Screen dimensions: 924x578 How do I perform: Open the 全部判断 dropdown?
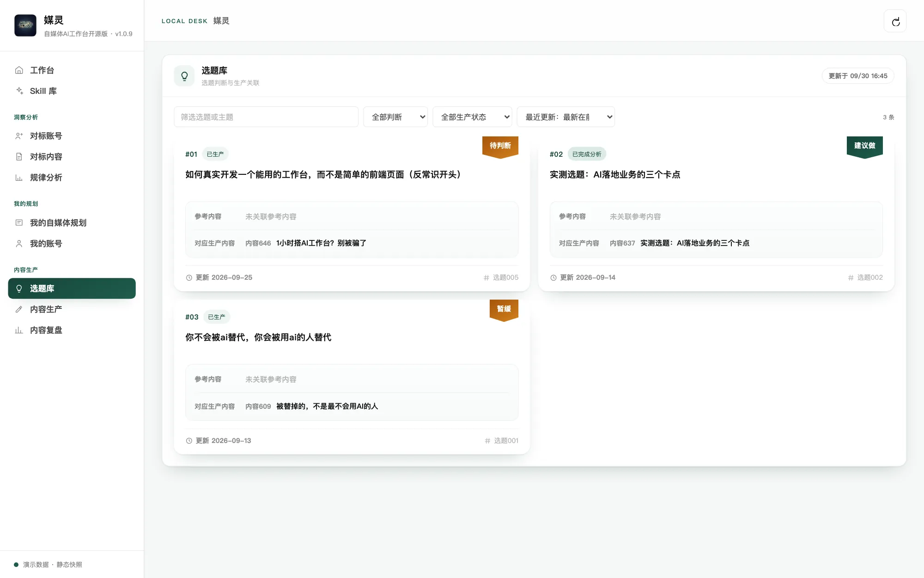(395, 117)
